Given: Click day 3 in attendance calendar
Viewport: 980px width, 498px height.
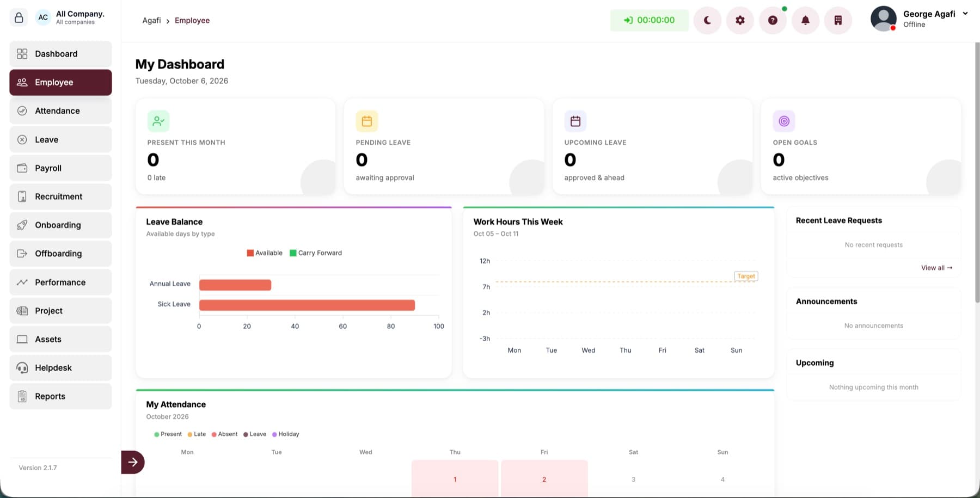Looking at the screenshot, I should 633,479.
